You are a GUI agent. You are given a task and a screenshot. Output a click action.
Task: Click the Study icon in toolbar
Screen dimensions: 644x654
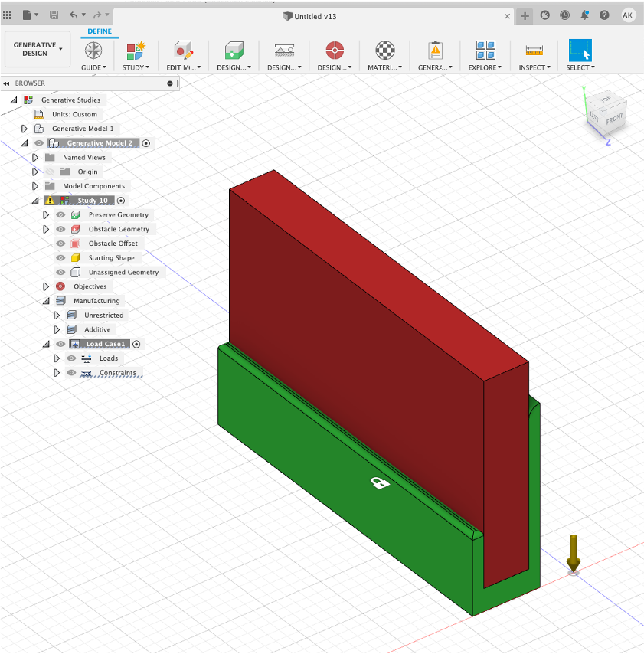136,51
